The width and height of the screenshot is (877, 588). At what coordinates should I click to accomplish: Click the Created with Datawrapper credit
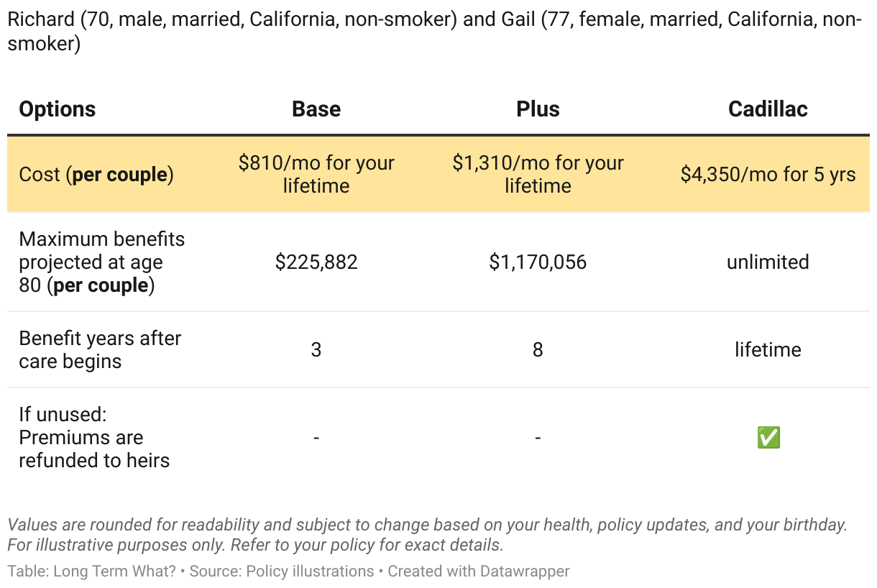(479, 571)
